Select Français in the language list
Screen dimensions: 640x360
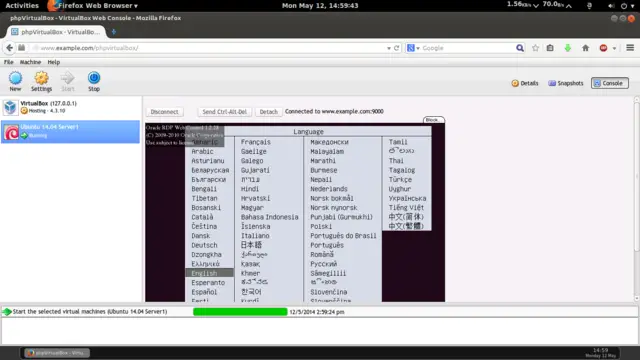256,142
